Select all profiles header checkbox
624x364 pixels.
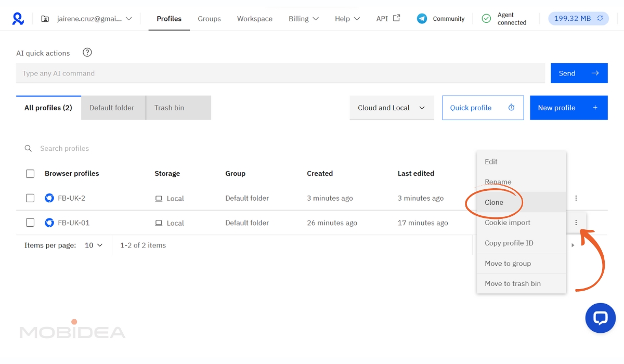coord(30,174)
